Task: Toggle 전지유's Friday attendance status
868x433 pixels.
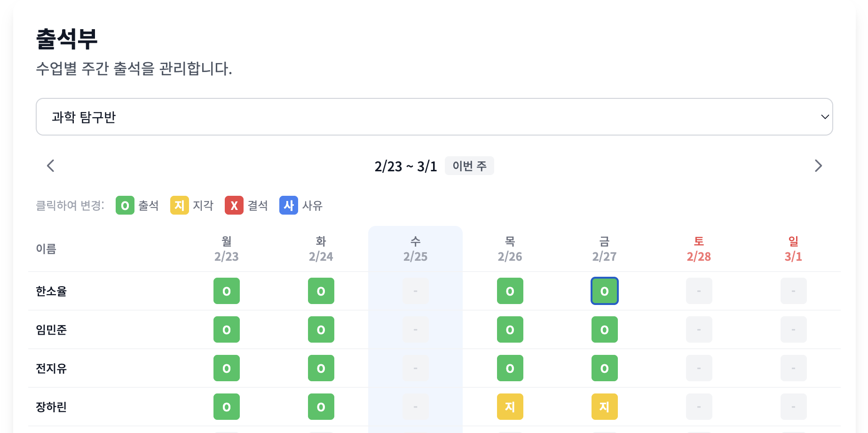Action: point(604,368)
